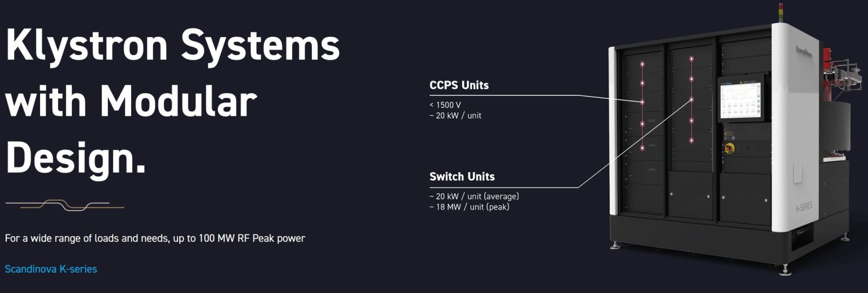
Task: Click the bottom CCPS unit hotspot dot
Action: (x=642, y=148)
